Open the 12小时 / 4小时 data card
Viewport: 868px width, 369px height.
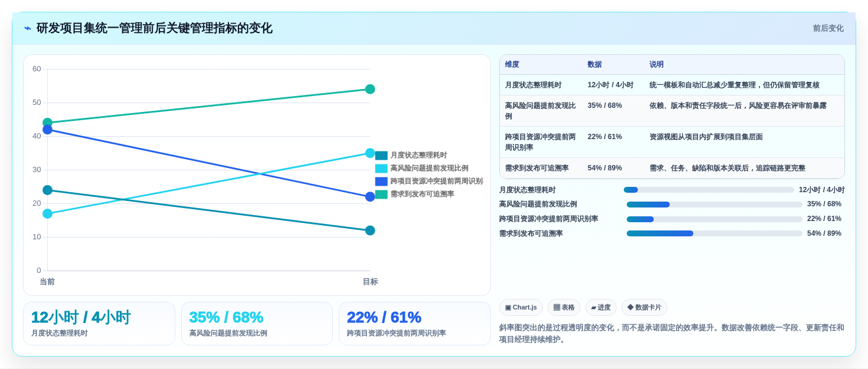pos(99,324)
